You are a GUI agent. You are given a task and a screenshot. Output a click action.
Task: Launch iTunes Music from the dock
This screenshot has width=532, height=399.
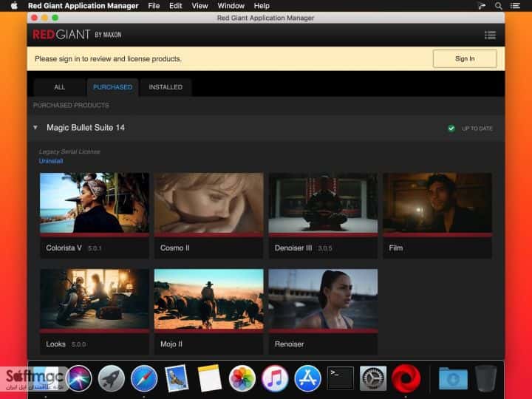pos(275,378)
